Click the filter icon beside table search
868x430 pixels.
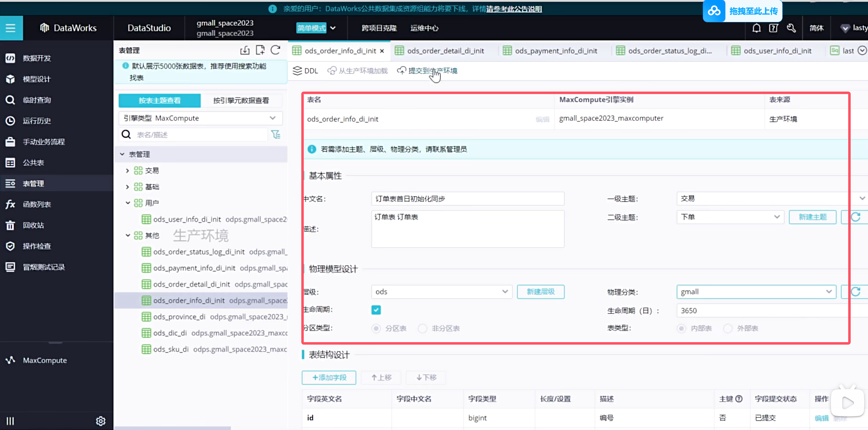tap(276, 135)
